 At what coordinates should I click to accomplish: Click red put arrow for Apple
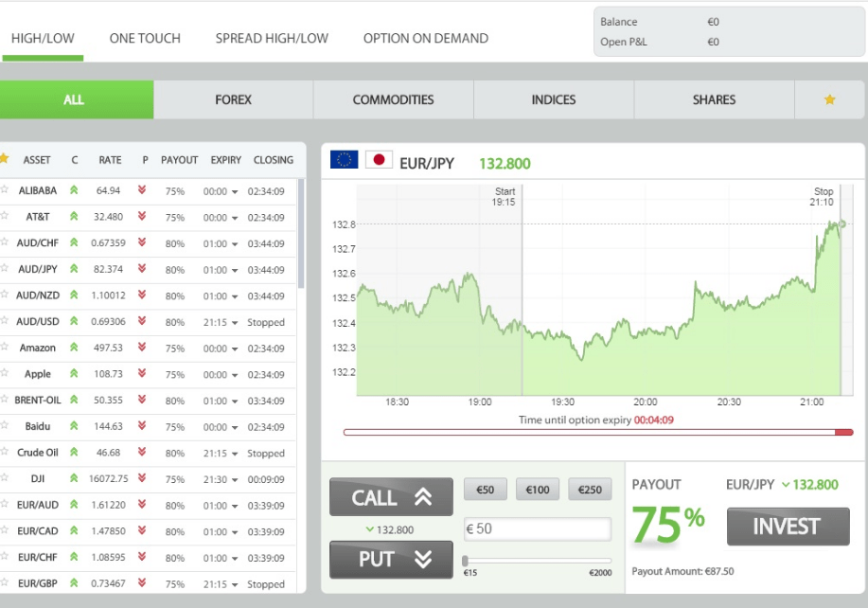pyautogui.click(x=142, y=373)
